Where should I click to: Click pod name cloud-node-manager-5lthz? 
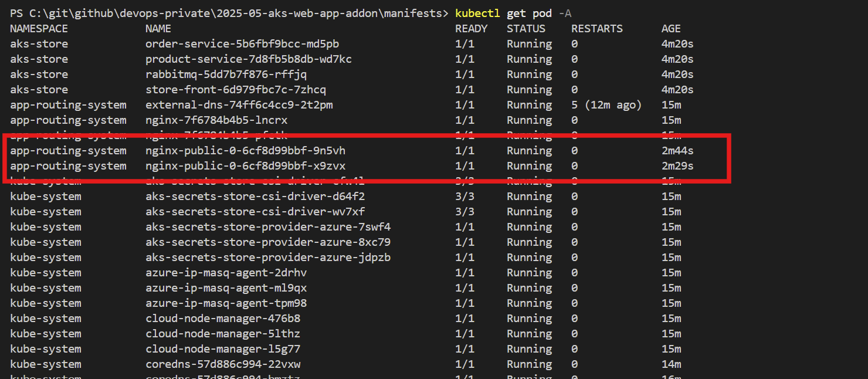(x=223, y=334)
